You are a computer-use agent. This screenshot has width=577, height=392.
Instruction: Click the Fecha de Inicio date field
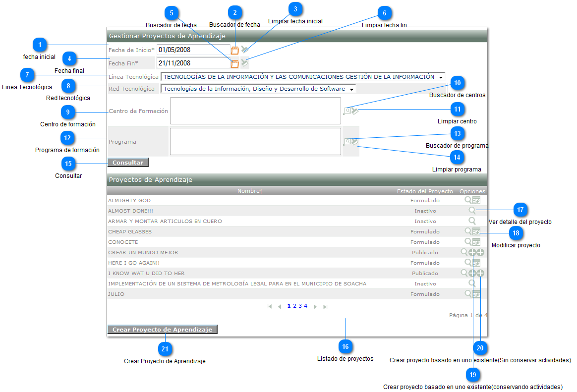point(193,50)
